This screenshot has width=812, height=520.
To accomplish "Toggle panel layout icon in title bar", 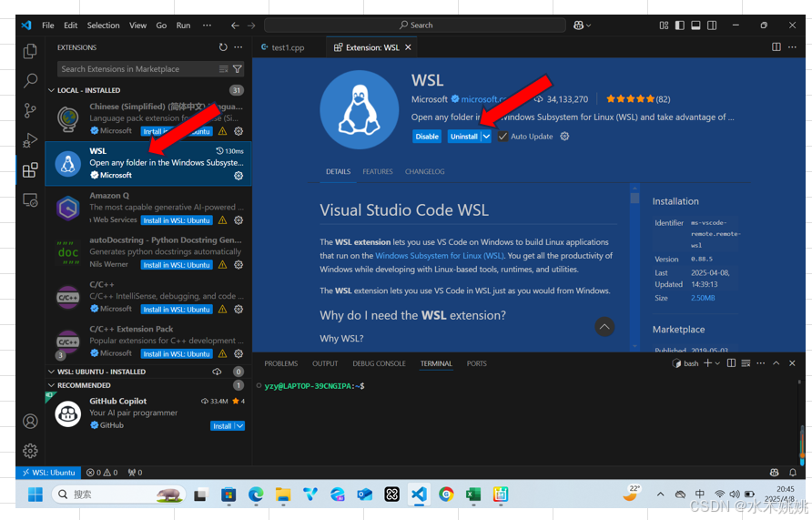I will coord(696,25).
